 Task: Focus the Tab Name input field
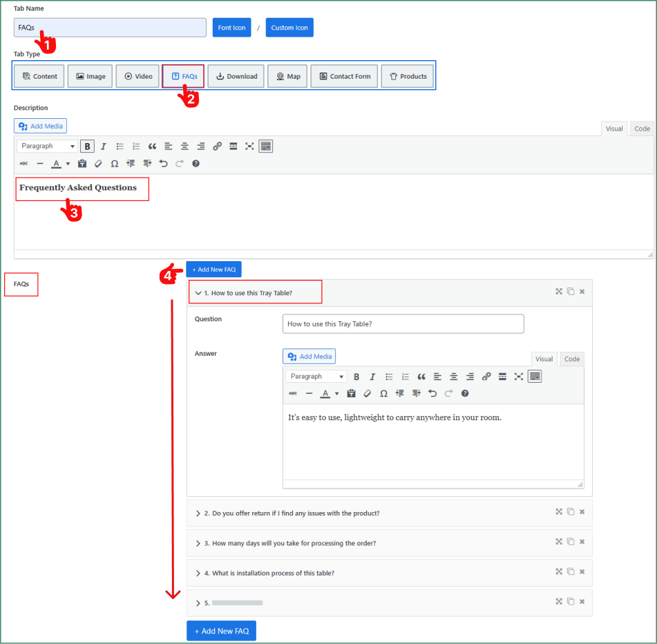111,28
